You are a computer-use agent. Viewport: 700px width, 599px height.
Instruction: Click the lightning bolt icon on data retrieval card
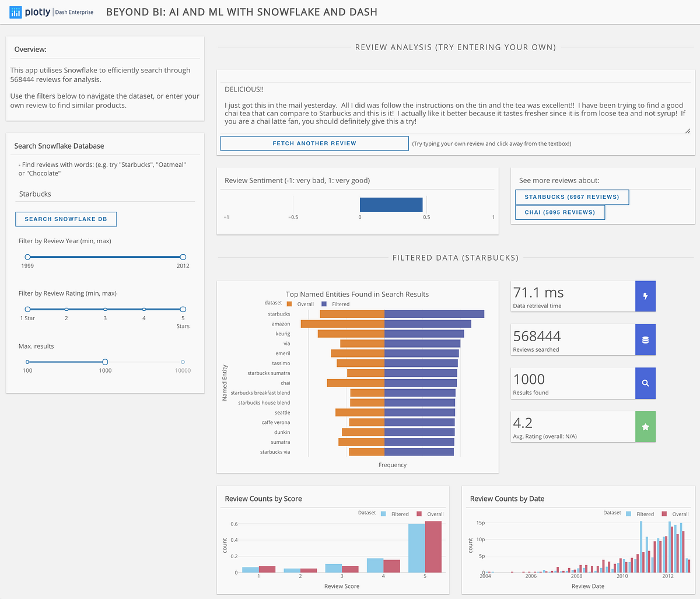click(646, 296)
